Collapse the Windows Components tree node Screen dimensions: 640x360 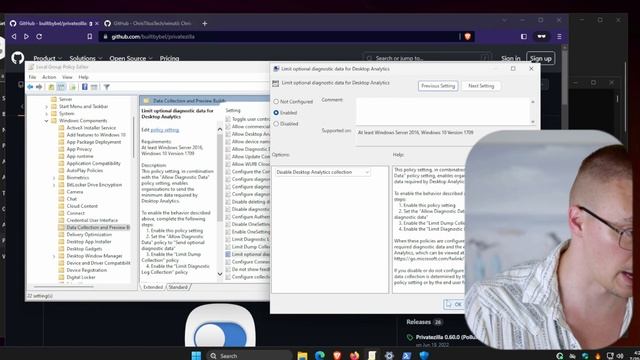pyautogui.click(x=47, y=121)
